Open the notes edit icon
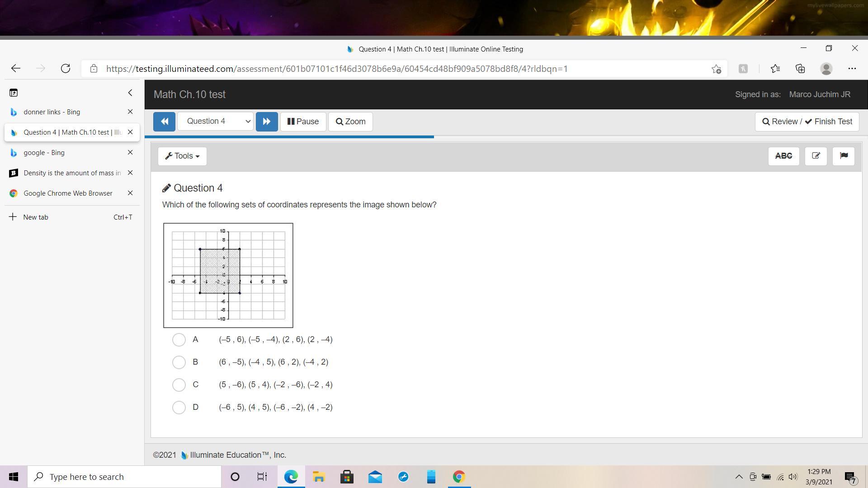Screen dimensions: 868x488 pos(816,156)
